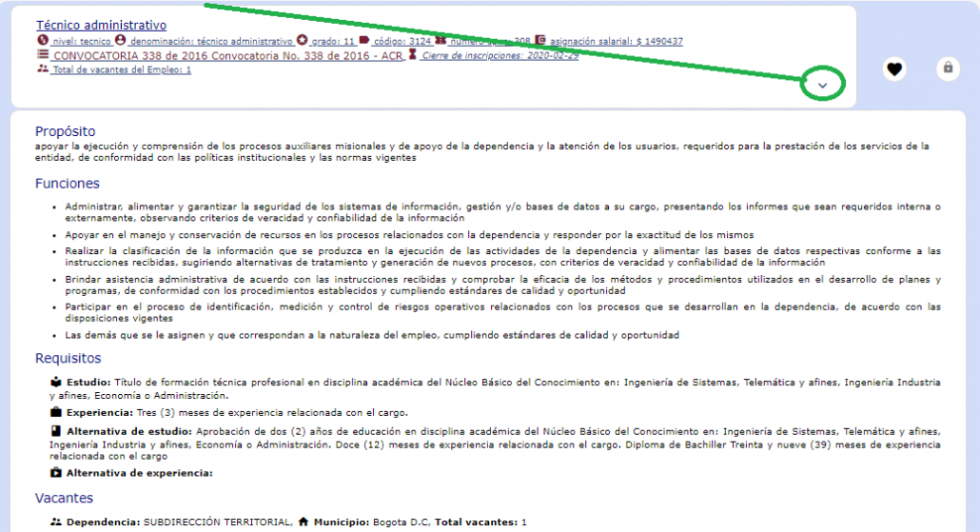The image size is (980, 532).
Task: Click the Funciones section heading
Action: pyautogui.click(x=68, y=183)
